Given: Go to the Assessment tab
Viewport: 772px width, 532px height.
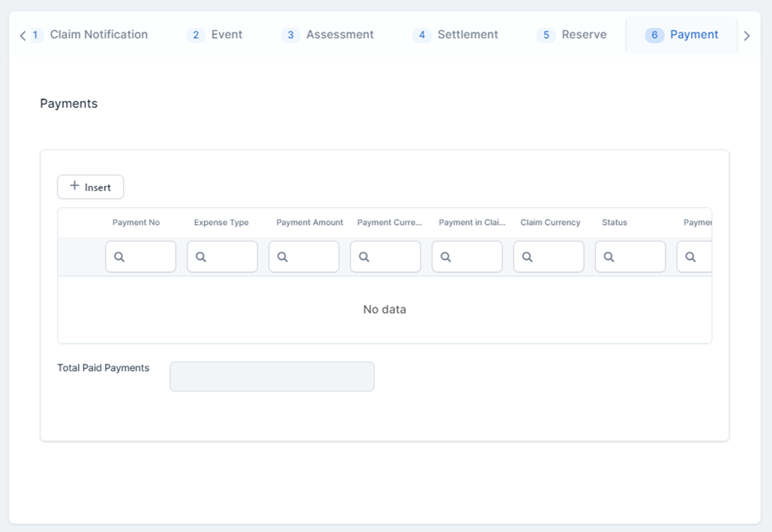Looking at the screenshot, I should 339,35.
